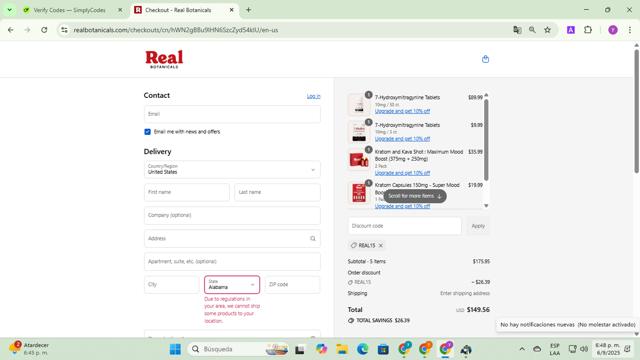The image size is (640, 360).
Task: Uncheck Email me with news and offers
Action: coord(147,132)
